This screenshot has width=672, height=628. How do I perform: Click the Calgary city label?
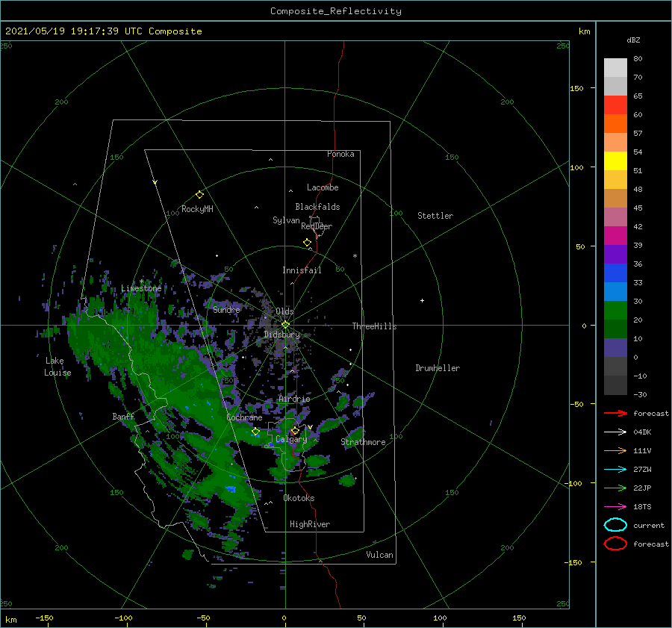click(291, 439)
